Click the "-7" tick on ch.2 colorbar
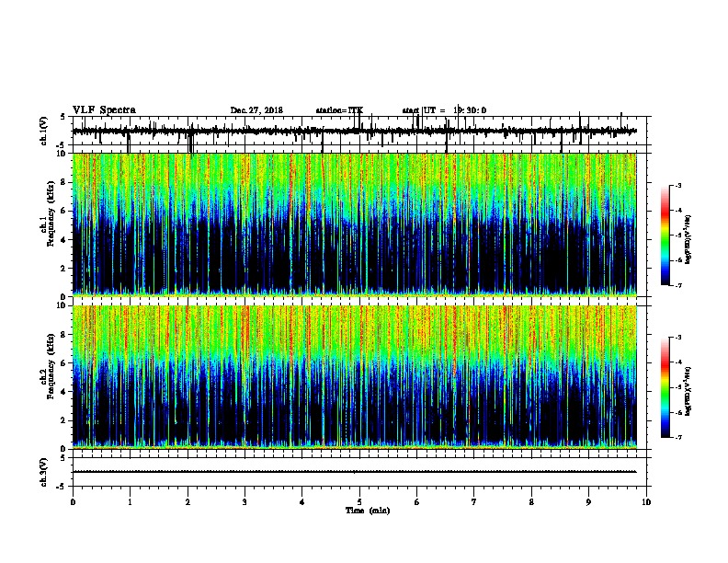 pos(677,438)
